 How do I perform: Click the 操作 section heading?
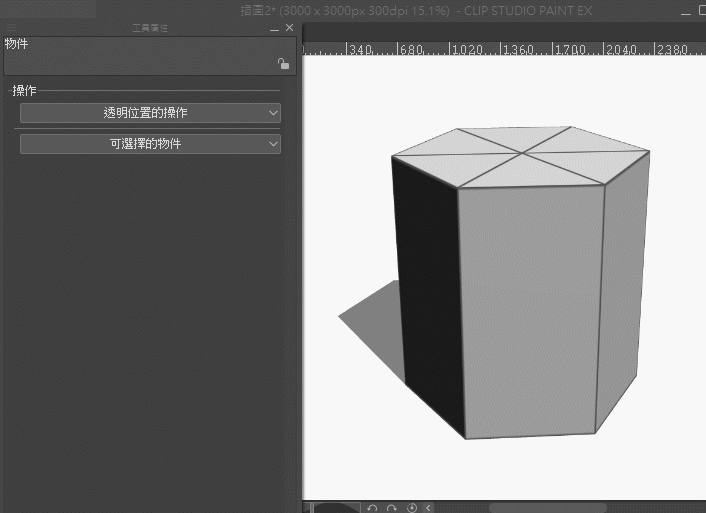24,91
